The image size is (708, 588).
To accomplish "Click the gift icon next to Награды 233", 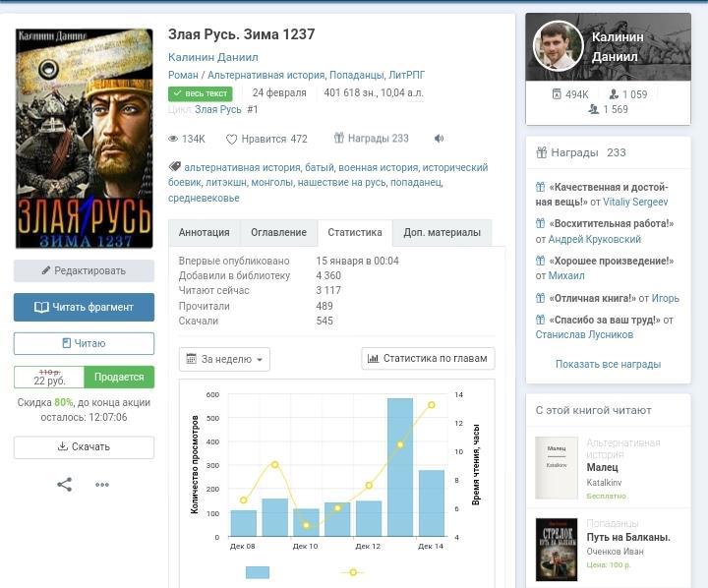I will (339, 139).
